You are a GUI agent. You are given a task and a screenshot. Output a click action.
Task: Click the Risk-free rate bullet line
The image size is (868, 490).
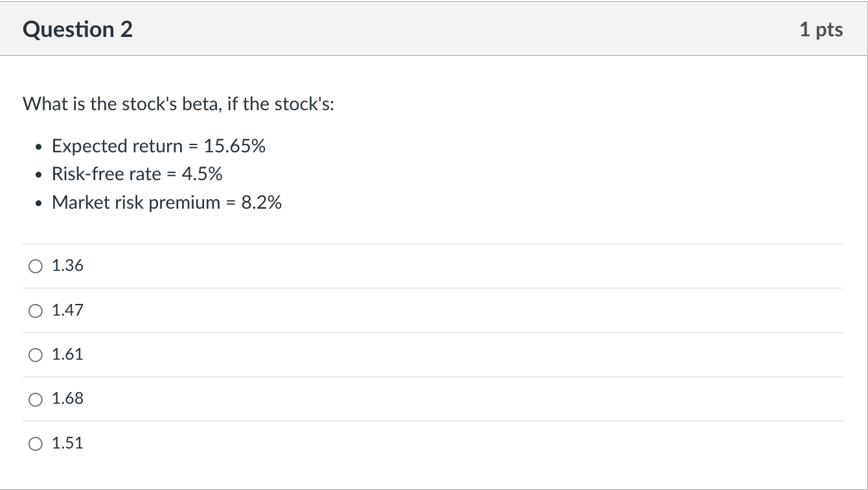point(137,174)
